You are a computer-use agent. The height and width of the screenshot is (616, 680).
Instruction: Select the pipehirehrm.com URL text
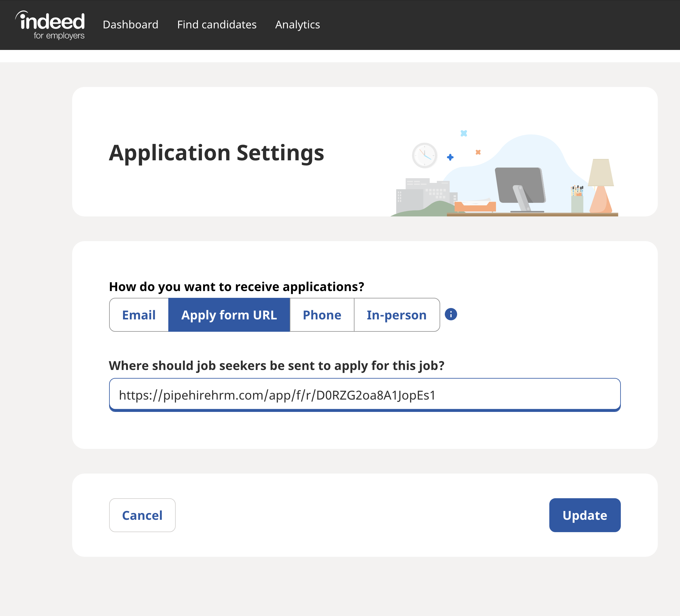tap(277, 395)
